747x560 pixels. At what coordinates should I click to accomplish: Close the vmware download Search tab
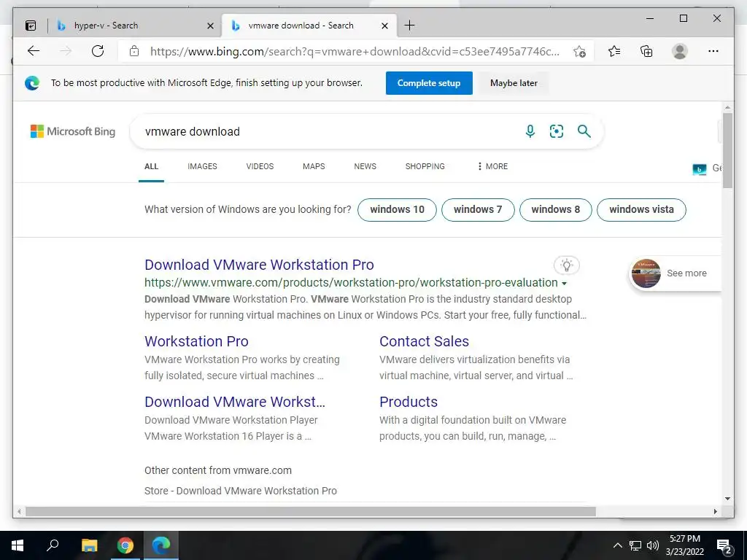385,26
